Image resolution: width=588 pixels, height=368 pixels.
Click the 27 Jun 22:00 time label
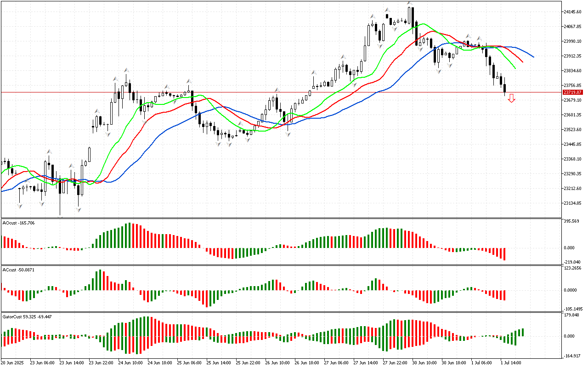click(x=395, y=362)
